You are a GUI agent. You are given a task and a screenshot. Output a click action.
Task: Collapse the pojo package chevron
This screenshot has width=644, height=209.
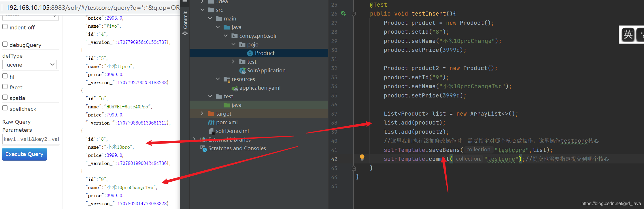[233, 44]
